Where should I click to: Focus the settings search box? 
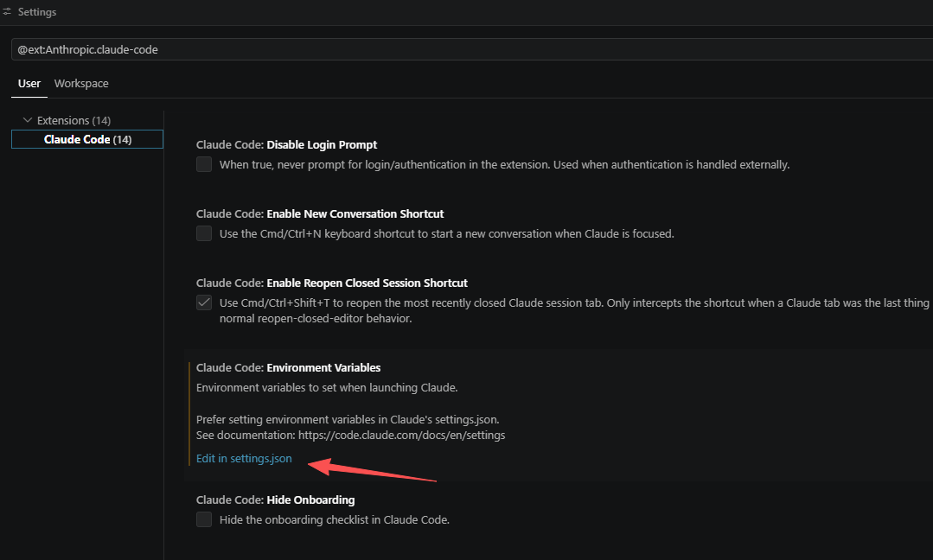pyautogui.click(x=472, y=49)
